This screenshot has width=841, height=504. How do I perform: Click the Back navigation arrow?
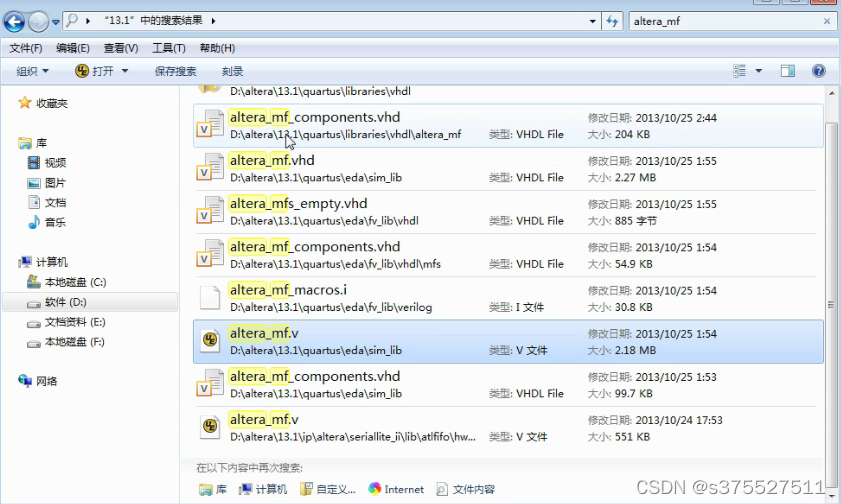(x=14, y=22)
